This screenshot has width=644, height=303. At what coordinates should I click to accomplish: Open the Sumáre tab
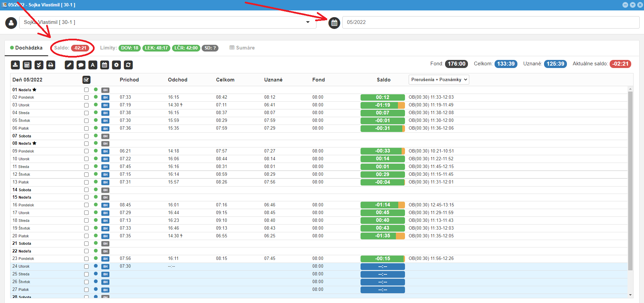click(242, 48)
